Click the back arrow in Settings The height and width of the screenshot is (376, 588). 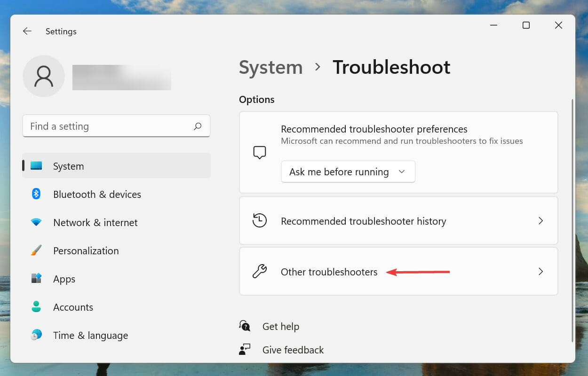(x=27, y=31)
